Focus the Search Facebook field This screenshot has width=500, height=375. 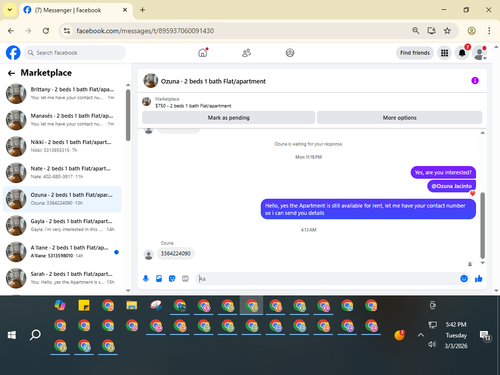[75, 53]
